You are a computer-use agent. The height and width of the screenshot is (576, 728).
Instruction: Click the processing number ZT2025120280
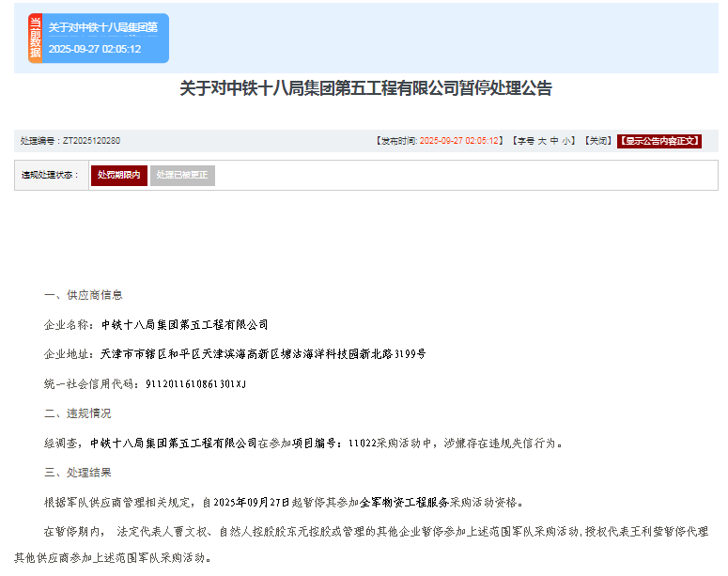click(91, 141)
